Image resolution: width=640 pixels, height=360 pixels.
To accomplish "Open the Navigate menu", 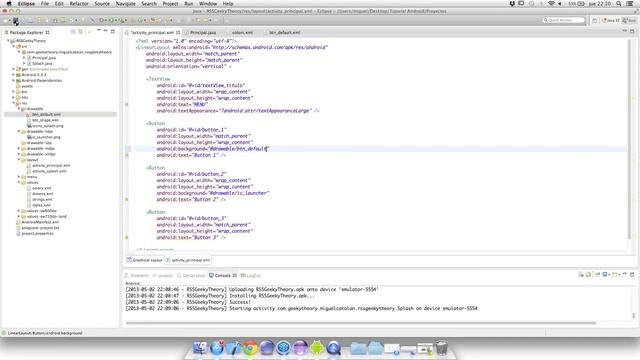I will [x=126, y=4].
